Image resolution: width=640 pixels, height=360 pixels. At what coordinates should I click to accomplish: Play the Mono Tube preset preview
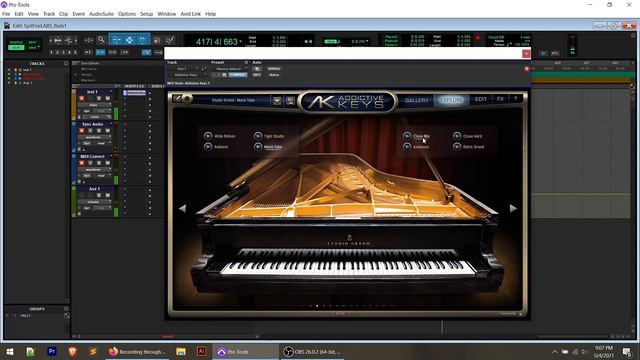(x=258, y=147)
